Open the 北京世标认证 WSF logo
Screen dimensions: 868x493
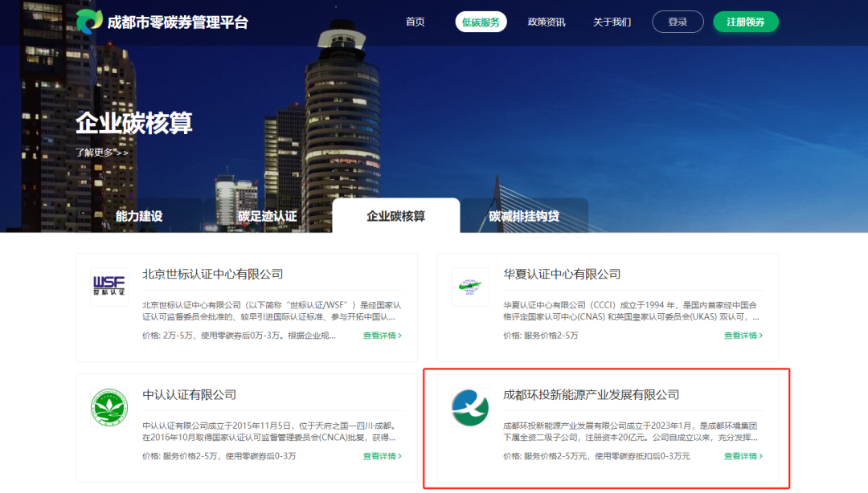click(109, 287)
